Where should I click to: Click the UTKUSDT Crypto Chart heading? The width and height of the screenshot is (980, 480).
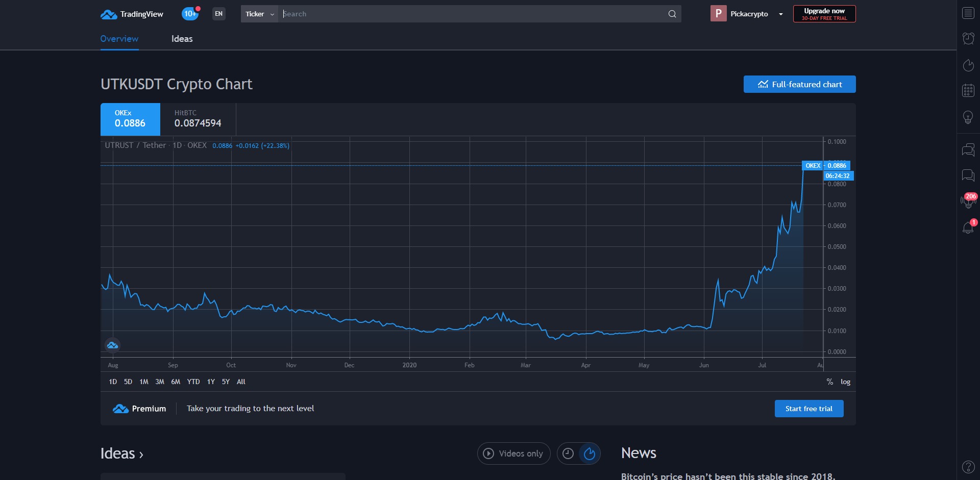click(x=177, y=84)
